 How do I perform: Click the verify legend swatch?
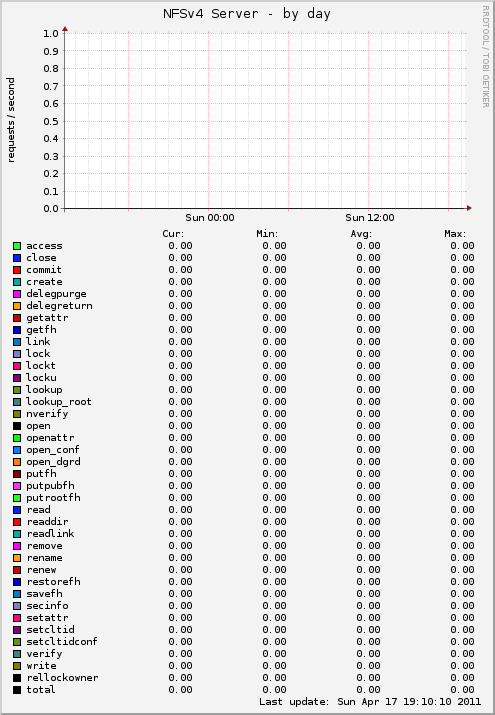coord(17,654)
